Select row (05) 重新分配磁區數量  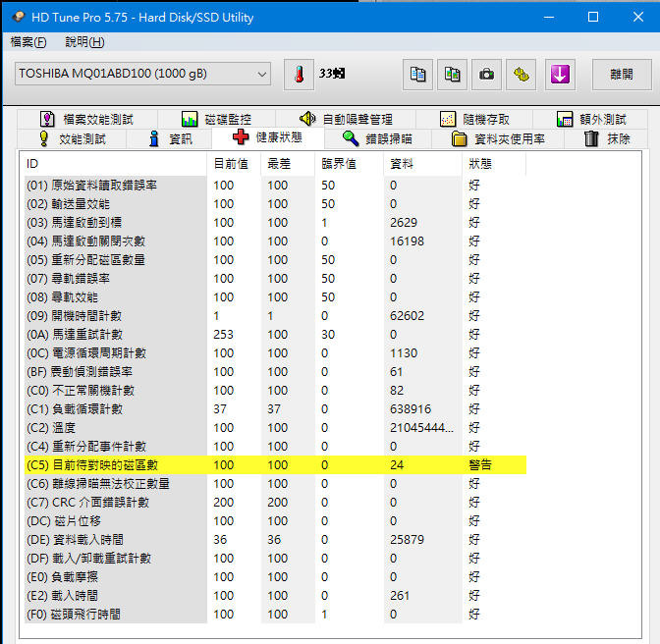tap(275, 260)
